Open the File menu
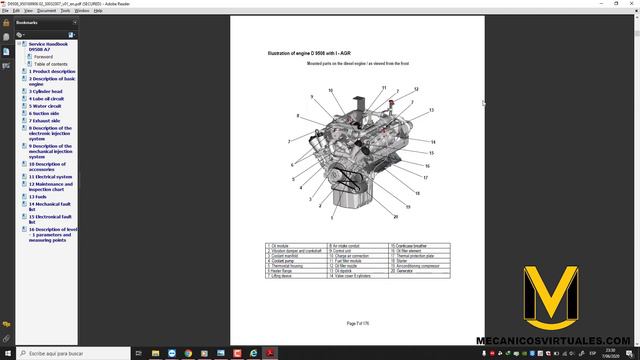The width and height of the screenshot is (640, 360). coord(5,11)
